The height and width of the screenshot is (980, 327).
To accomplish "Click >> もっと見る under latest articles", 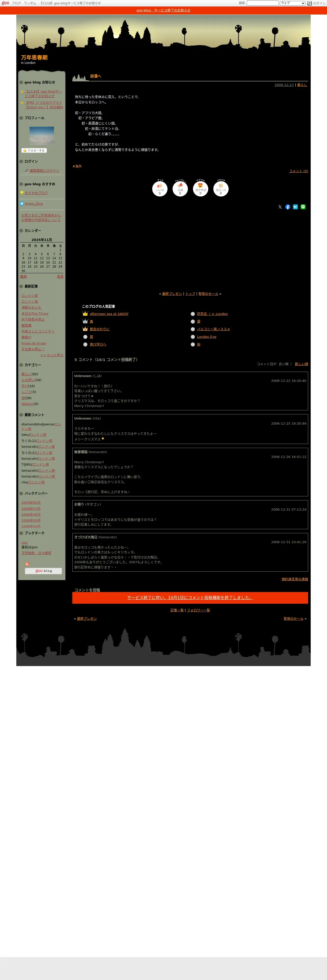I will (52, 355).
